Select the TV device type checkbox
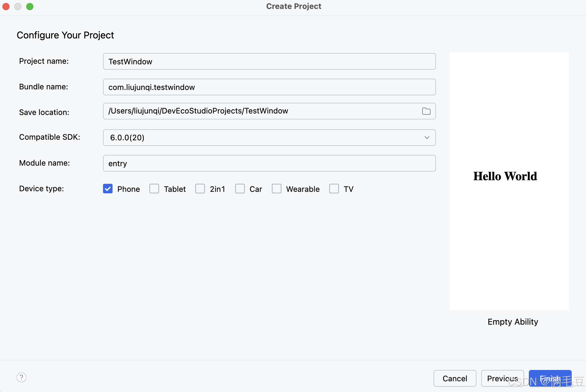586x392 pixels. coord(334,189)
